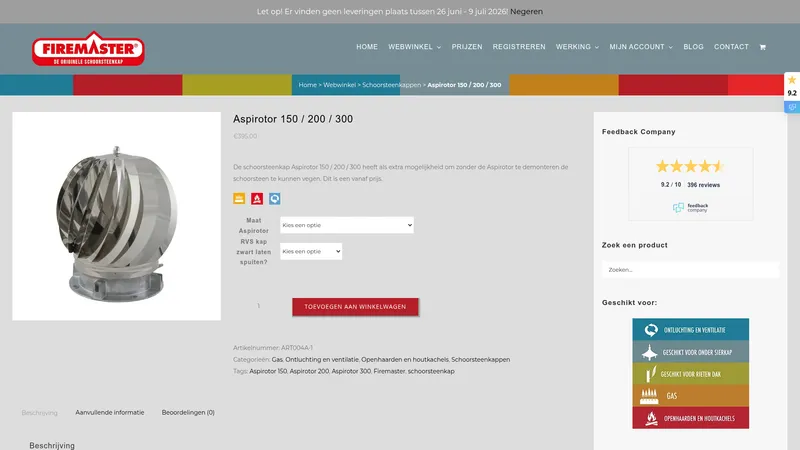
Task: Click the yellow gas category icon
Action: point(239,198)
